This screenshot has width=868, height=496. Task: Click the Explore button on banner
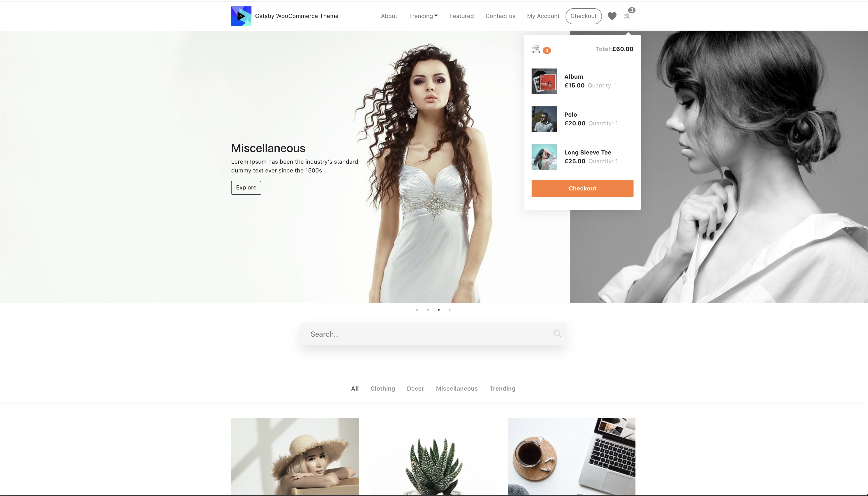click(x=246, y=188)
